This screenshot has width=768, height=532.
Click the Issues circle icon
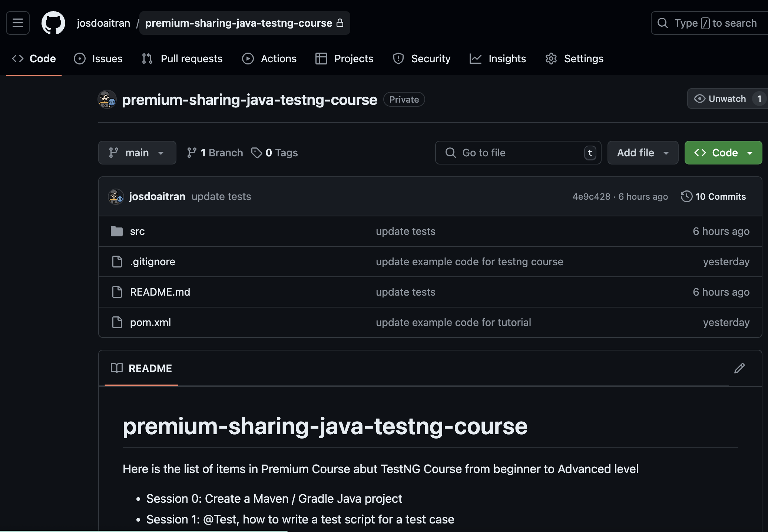tap(80, 59)
